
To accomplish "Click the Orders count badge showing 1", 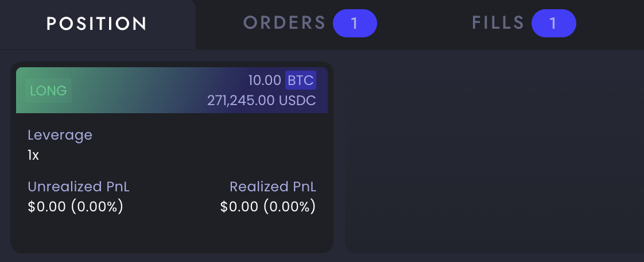I will pos(355,24).
